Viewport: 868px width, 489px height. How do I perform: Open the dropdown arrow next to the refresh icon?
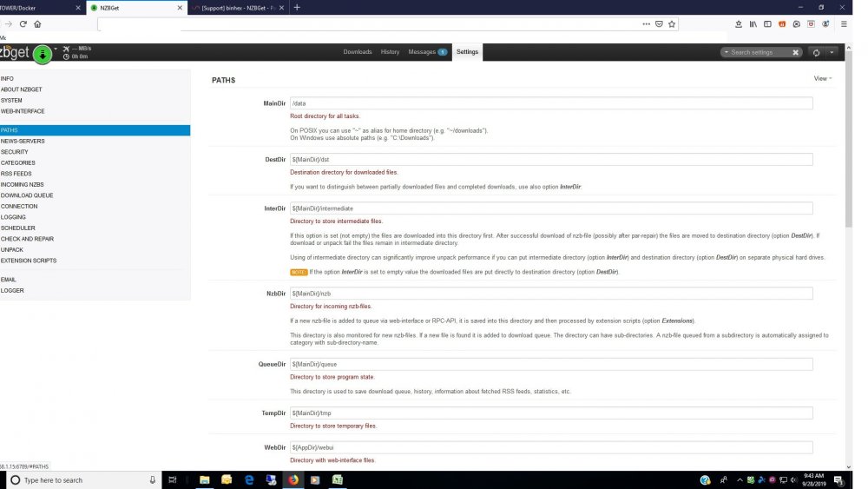click(x=832, y=52)
